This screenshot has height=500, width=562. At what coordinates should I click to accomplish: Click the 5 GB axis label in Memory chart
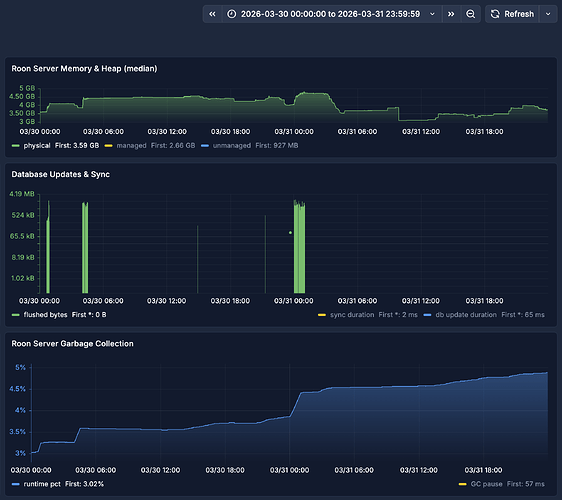point(27,88)
